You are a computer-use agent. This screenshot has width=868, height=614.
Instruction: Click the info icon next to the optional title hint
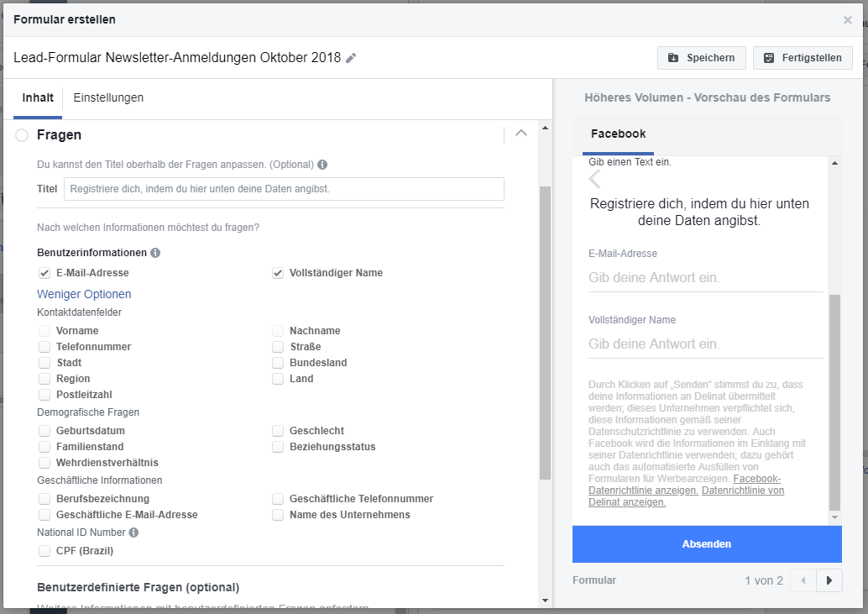click(x=322, y=165)
